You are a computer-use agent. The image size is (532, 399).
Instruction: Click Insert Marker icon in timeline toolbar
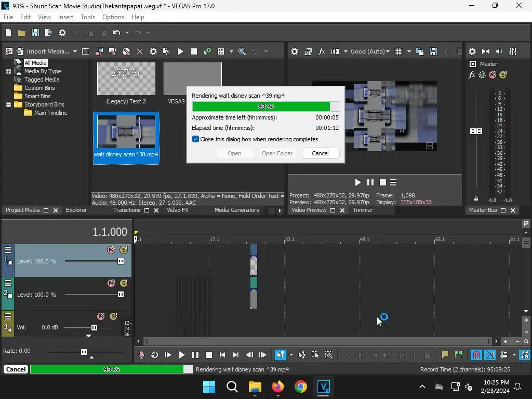(x=445, y=355)
